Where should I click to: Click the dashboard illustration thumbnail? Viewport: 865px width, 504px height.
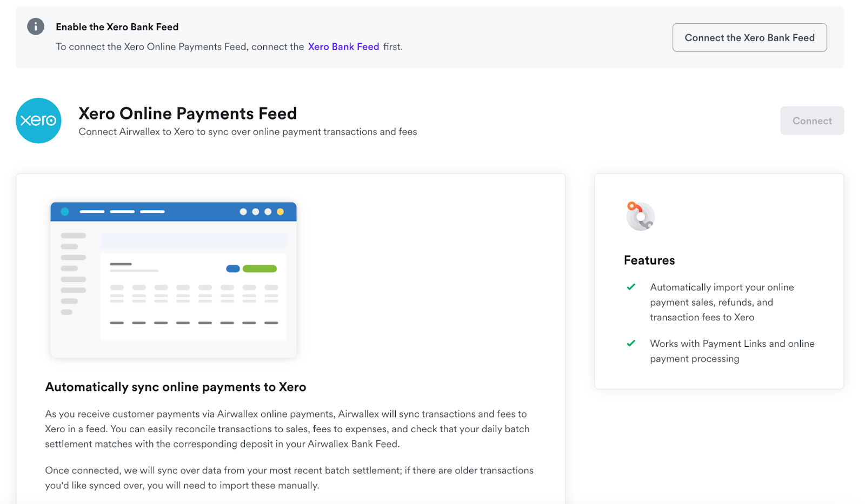click(x=174, y=279)
